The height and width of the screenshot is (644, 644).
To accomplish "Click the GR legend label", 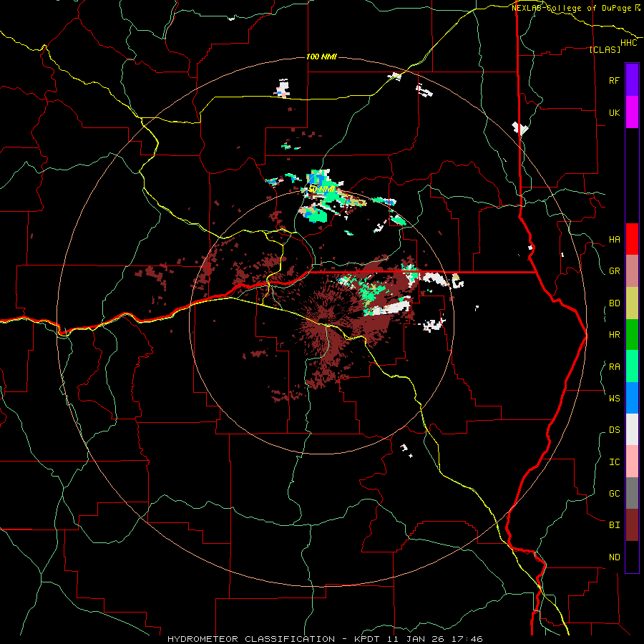I will 614,271.
